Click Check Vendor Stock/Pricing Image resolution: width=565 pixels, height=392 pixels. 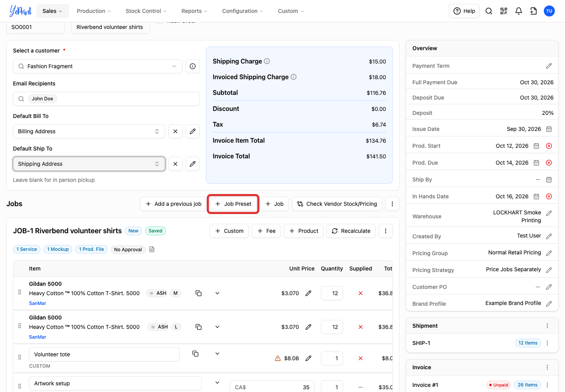337,204
